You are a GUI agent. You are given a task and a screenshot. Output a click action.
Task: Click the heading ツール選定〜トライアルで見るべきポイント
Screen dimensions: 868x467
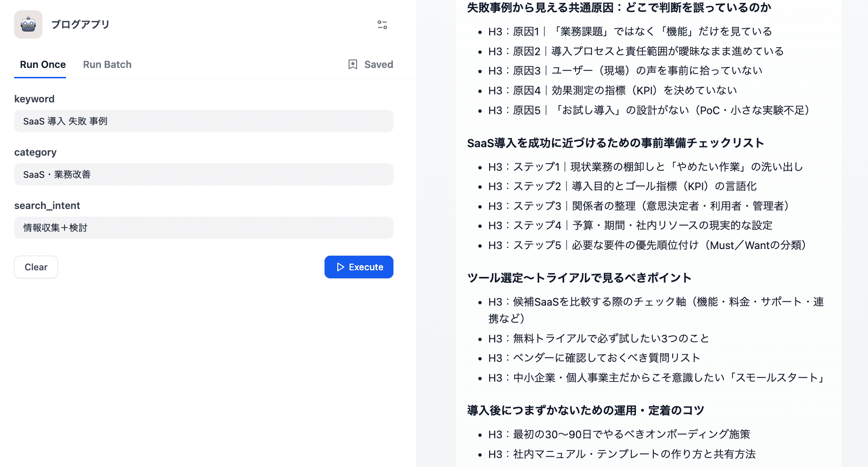(579, 278)
